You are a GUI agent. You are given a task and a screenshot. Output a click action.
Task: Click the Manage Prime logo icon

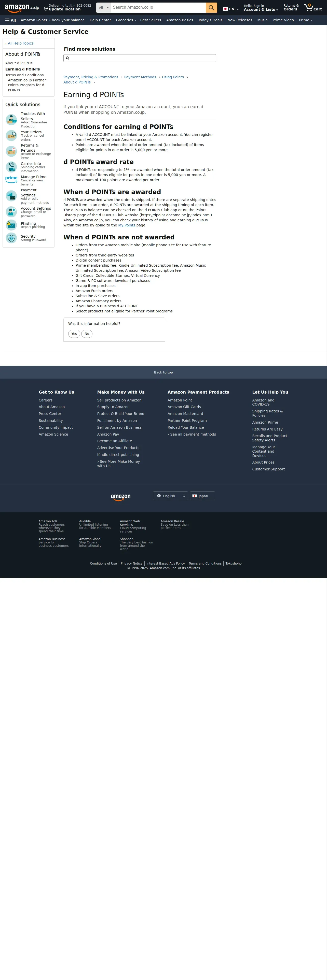[x=11, y=179]
